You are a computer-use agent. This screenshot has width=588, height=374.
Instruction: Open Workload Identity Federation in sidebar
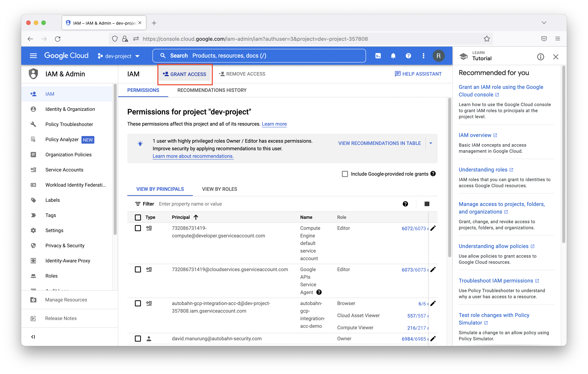click(67, 185)
